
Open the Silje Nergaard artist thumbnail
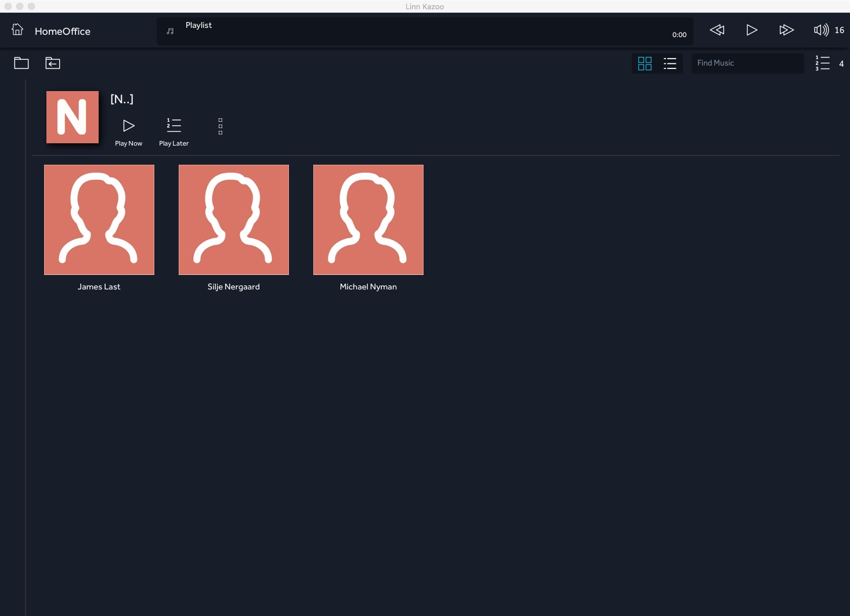(234, 220)
